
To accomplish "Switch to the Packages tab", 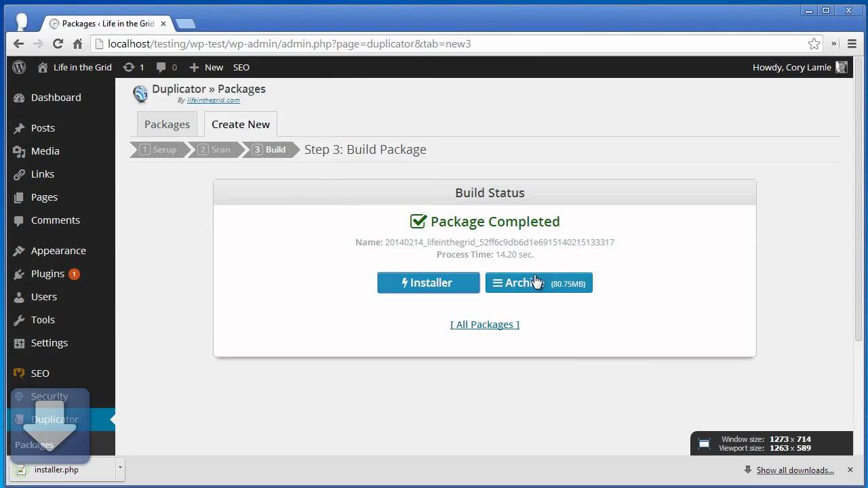I will [167, 125].
